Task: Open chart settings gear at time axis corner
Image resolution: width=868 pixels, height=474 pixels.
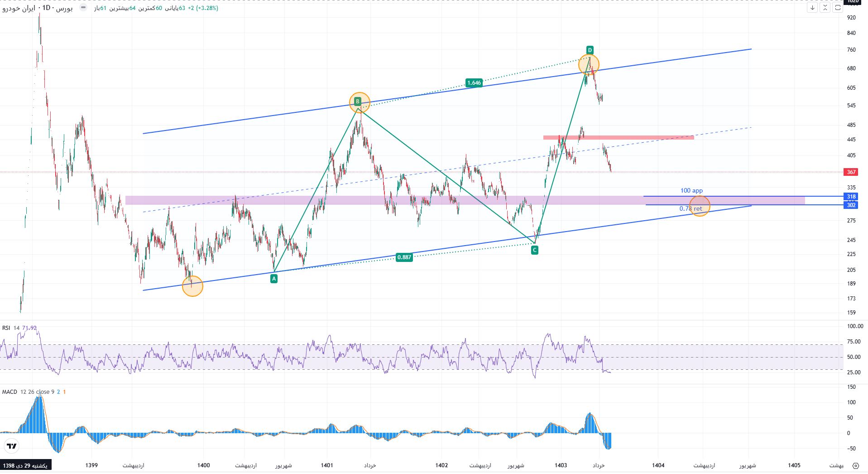Action: pyautogui.click(x=855, y=465)
